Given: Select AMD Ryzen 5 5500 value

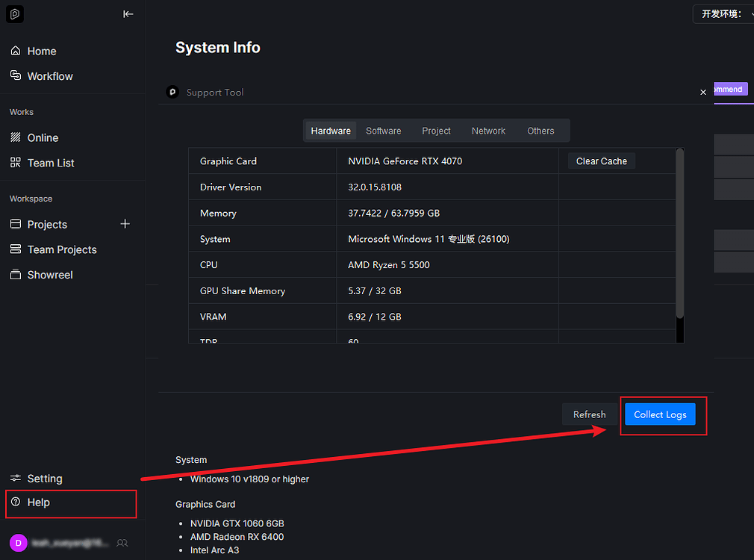Looking at the screenshot, I should point(388,265).
